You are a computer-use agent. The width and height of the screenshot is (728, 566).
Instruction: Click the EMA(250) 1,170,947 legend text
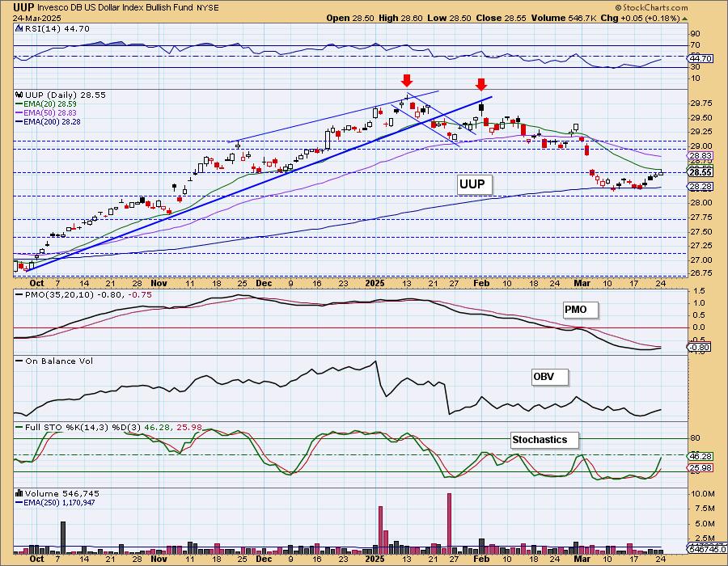(59, 502)
